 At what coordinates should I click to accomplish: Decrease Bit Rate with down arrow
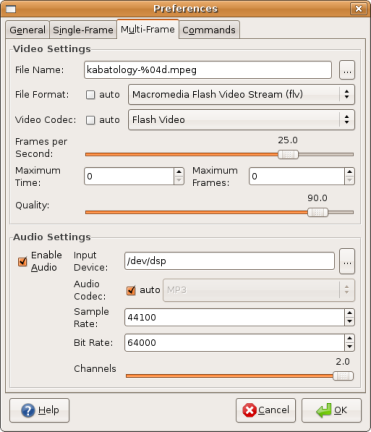[x=349, y=347]
